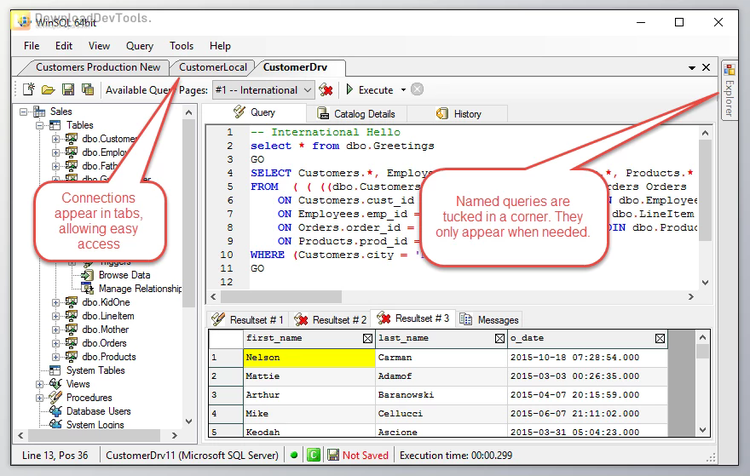Click the Manage Relationship tree item

[x=140, y=288]
